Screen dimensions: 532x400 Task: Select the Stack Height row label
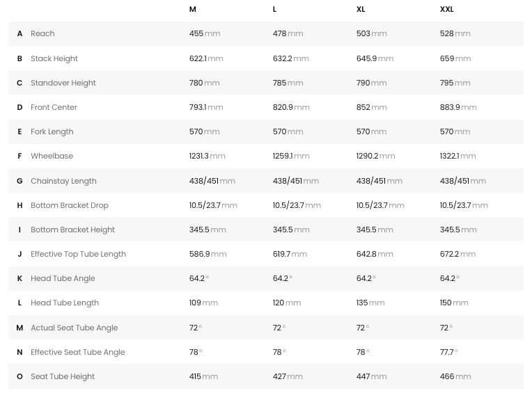pos(54,58)
